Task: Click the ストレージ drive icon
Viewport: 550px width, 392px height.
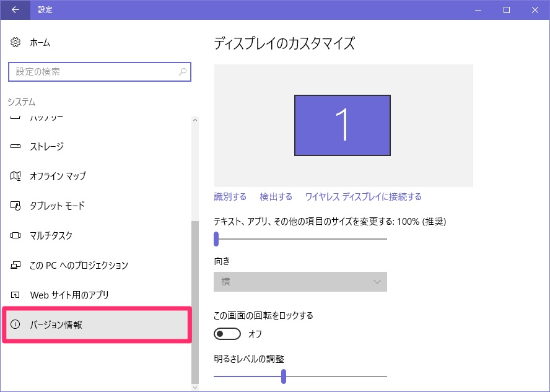Action: click(15, 146)
